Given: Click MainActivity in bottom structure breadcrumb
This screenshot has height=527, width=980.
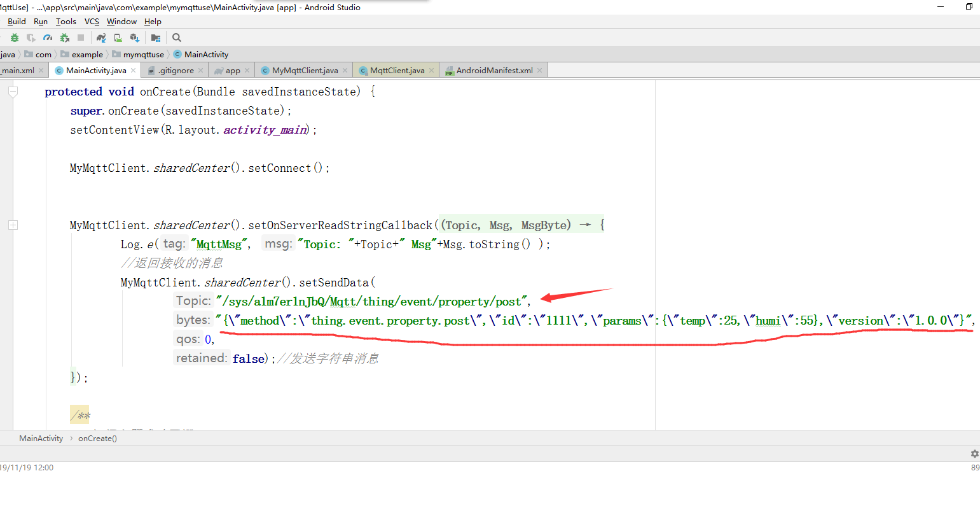Looking at the screenshot, I should [x=41, y=439].
